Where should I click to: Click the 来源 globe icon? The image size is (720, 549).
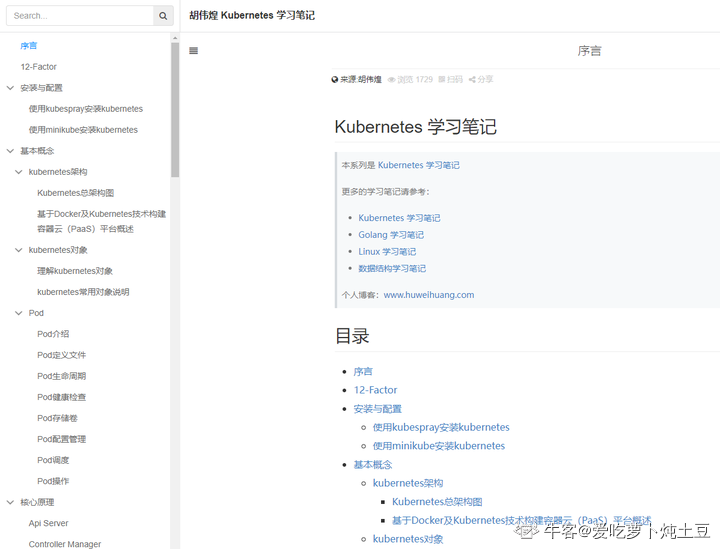[335, 79]
